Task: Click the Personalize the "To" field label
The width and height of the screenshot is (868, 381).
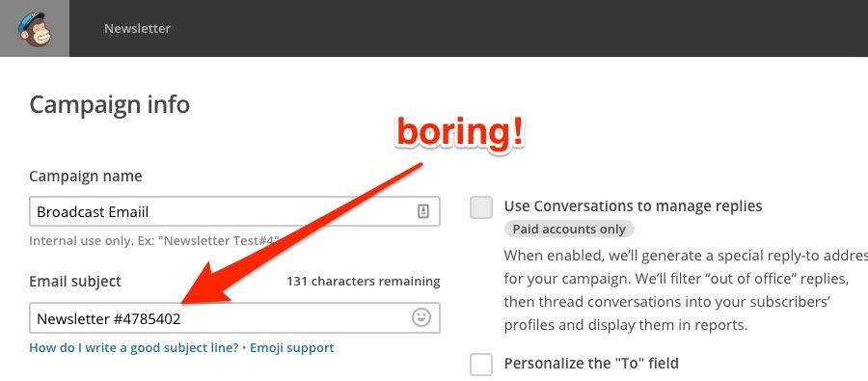Action: [591, 364]
